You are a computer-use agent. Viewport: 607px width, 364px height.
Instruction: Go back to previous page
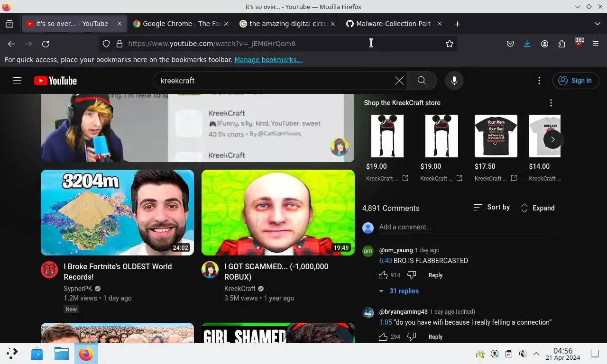11,44
